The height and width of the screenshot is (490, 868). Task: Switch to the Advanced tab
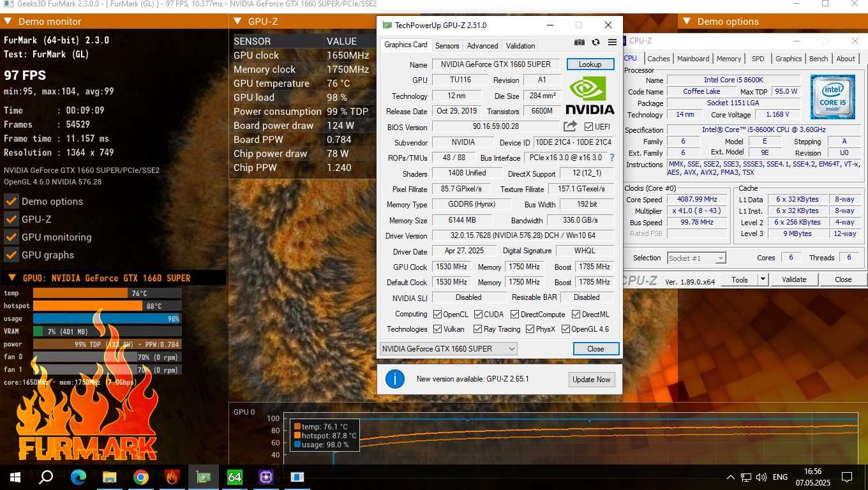point(483,46)
